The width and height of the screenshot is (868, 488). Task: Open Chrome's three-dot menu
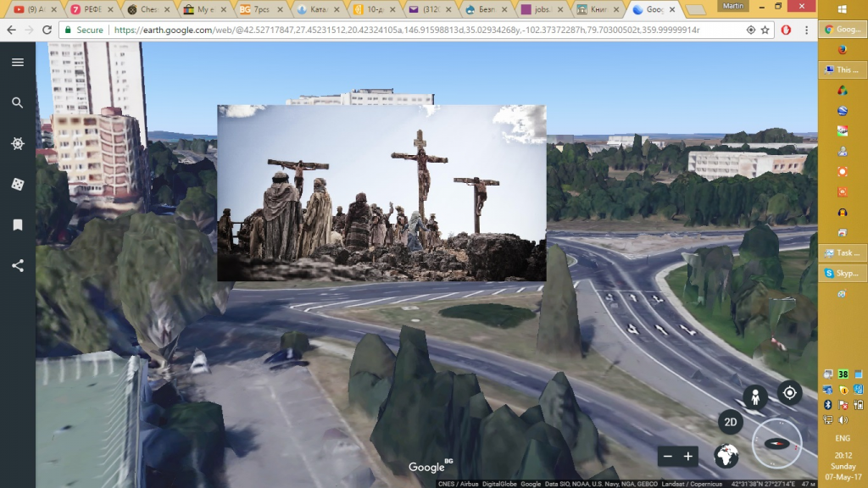(x=806, y=30)
